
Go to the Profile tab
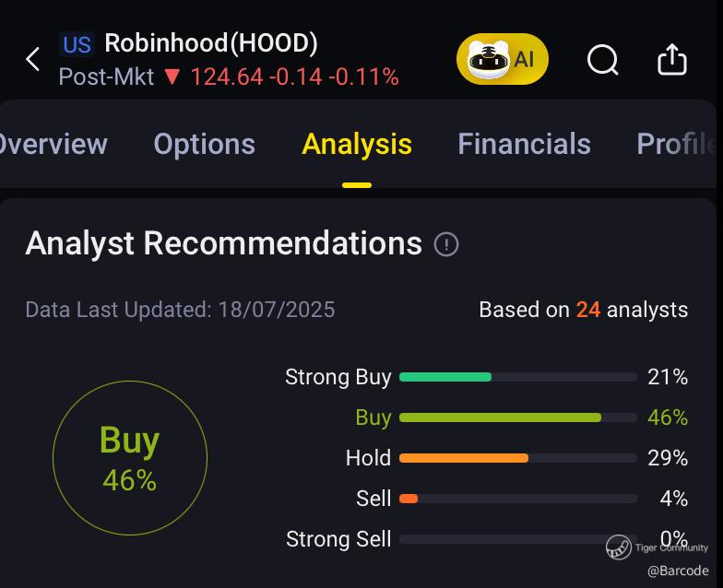676,144
